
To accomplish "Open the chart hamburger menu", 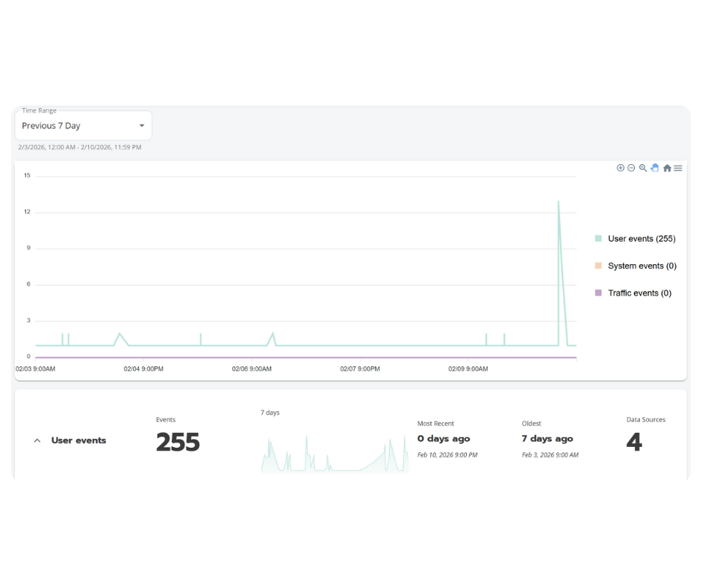I will coord(677,168).
